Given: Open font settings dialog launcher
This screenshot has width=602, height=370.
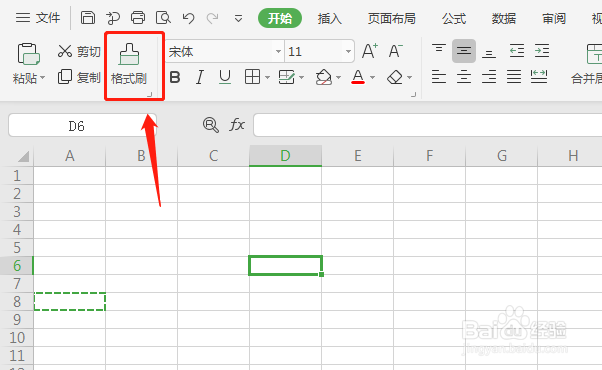Looking at the screenshot, I should pyautogui.click(x=413, y=94).
